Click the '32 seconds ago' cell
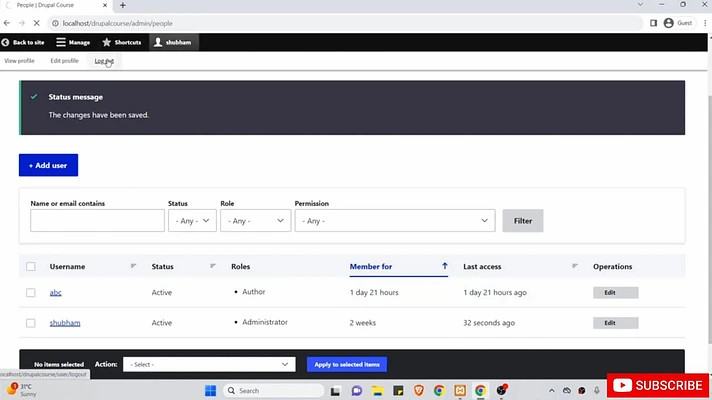This screenshot has height=400, width=712. pos(489,323)
